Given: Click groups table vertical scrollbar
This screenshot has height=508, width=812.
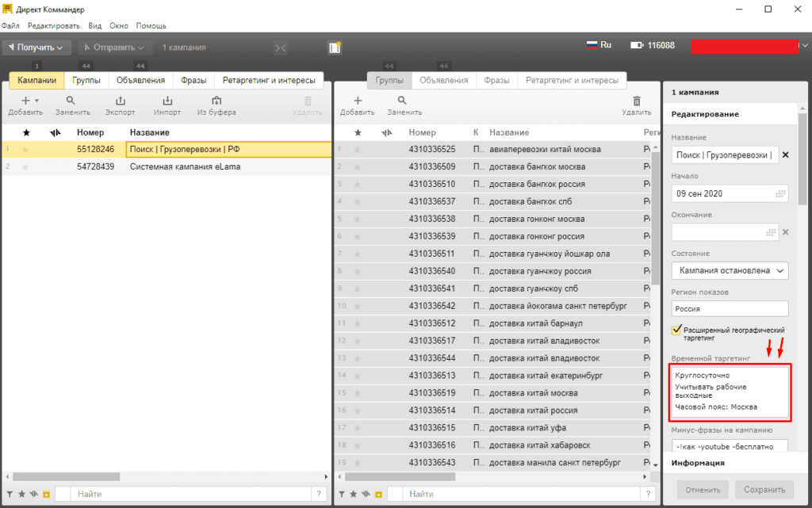Looking at the screenshot, I should coord(655,217).
